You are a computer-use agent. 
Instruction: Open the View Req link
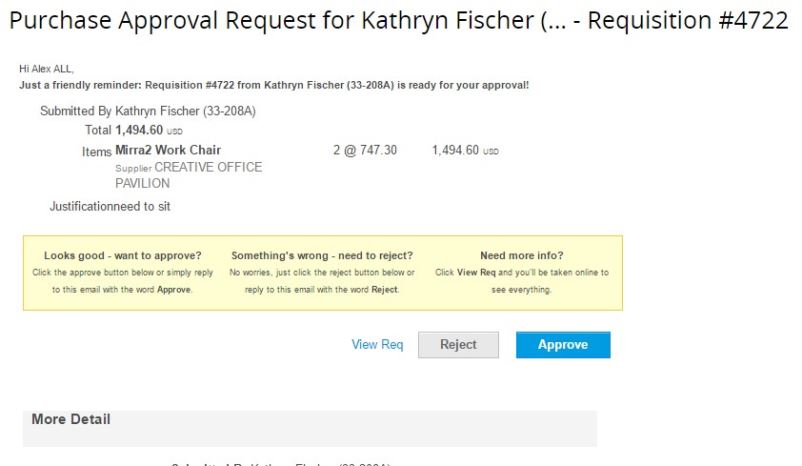click(x=378, y=345)
